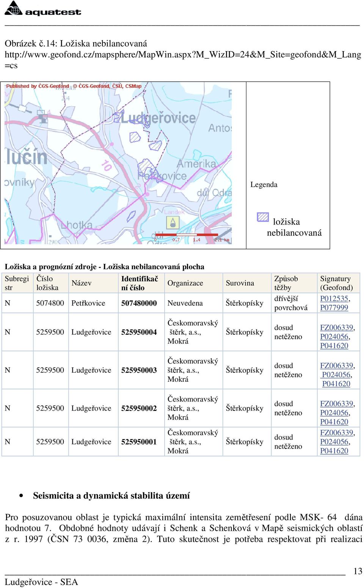Open P024056 link in row 525950003
This screenshot has height=588, width=364.
336,375
